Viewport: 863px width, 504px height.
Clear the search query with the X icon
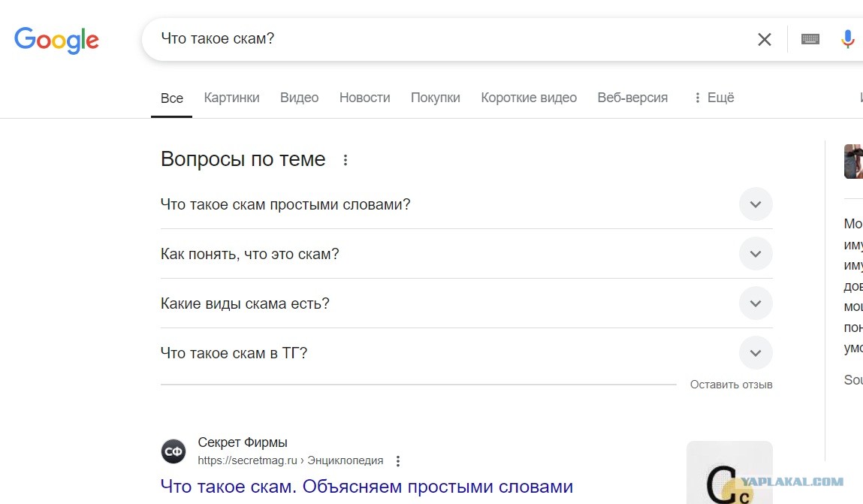click(x=764, y=39)
